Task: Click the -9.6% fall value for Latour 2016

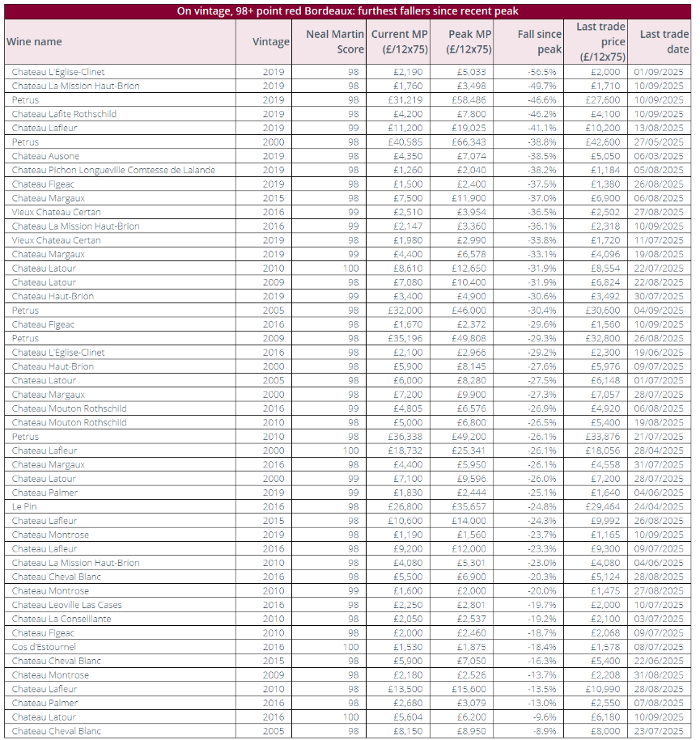Action: coord(544,717)
